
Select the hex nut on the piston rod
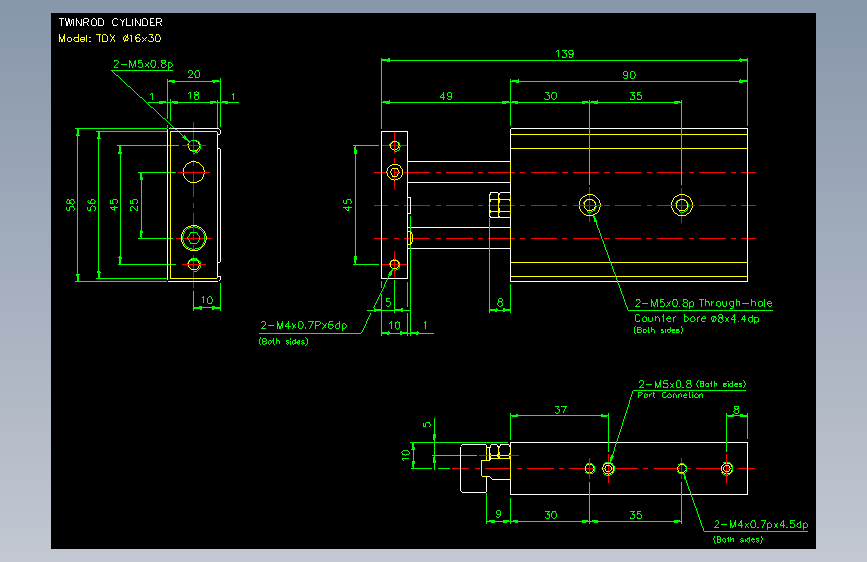click(x=499, y=205)
